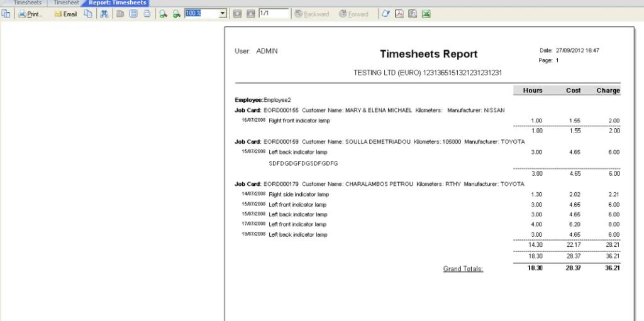Click the Cost column header
The image size is (644, 321).
click(574, 90)
